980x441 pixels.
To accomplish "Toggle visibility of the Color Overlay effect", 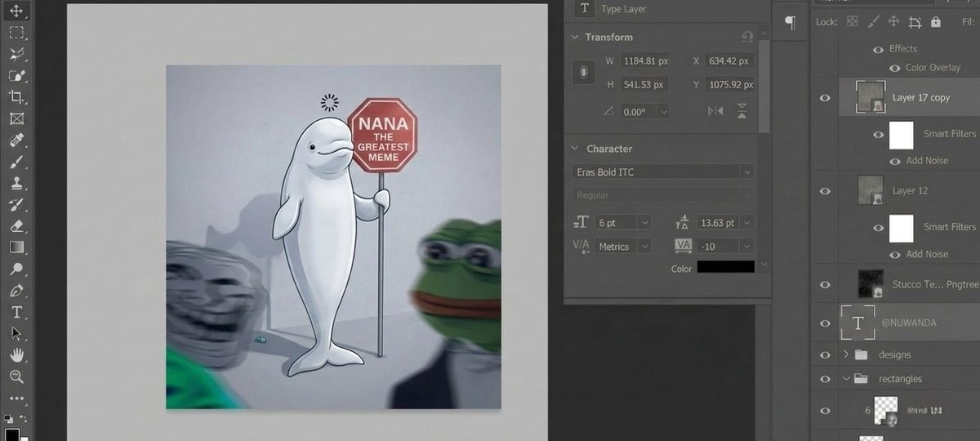I will (894, 68).
